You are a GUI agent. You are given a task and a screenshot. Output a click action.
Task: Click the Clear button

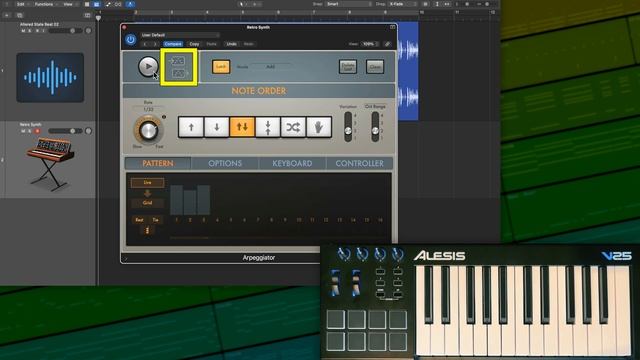[x=375, y=67]
